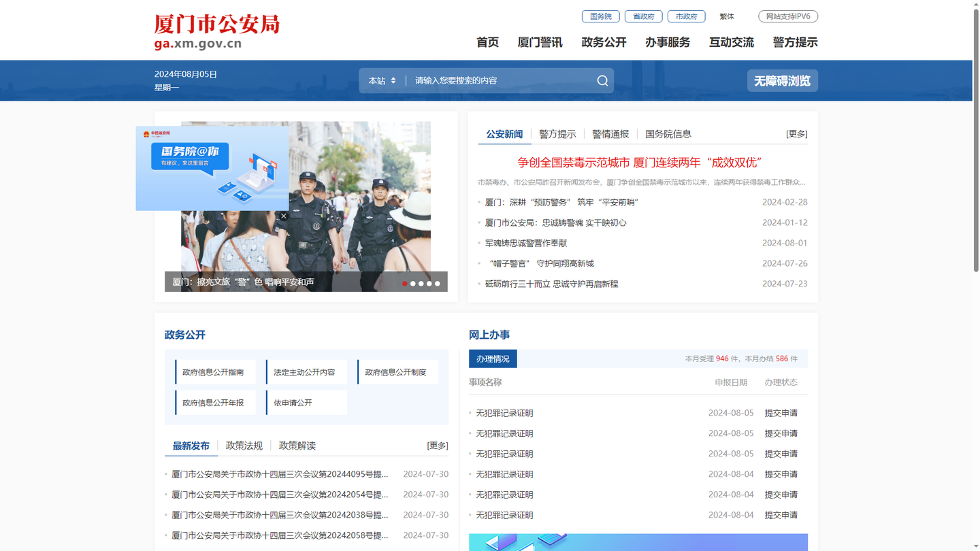Switch to 公安新闻 tab
The height and width of the screenshot is (551, 980).
point(504,134)
